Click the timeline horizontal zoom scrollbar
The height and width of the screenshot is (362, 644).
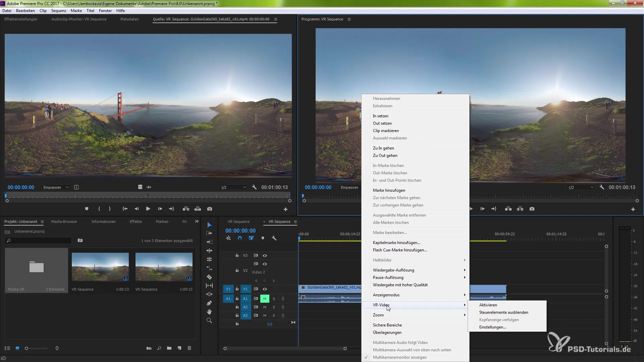click(x=285, y=349)
